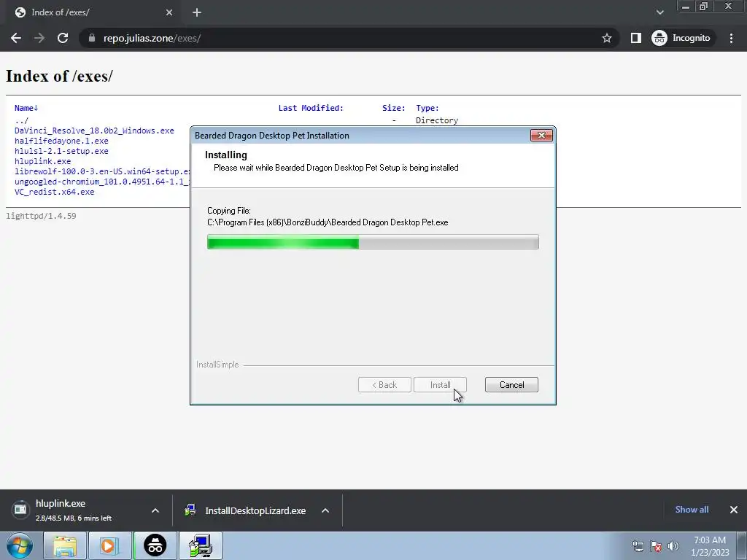
Task: Close the downloads bar
Action: [734, 510]
